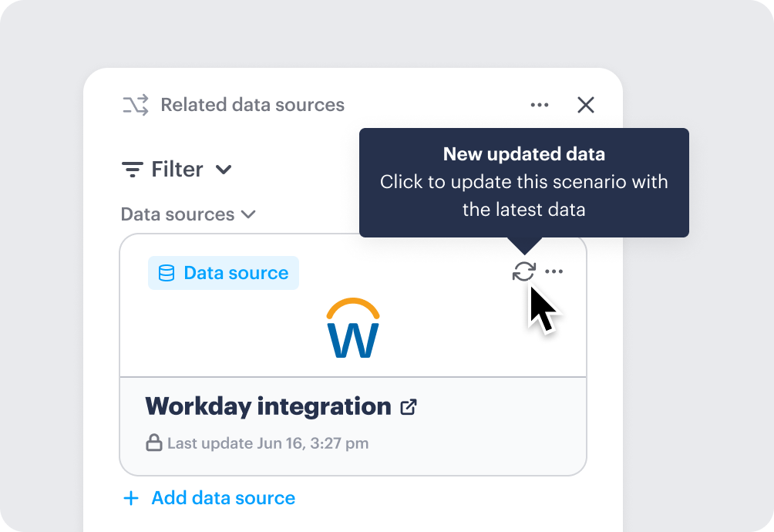Open the three-dot menu on the Workday card

click(x=554, y=271)
